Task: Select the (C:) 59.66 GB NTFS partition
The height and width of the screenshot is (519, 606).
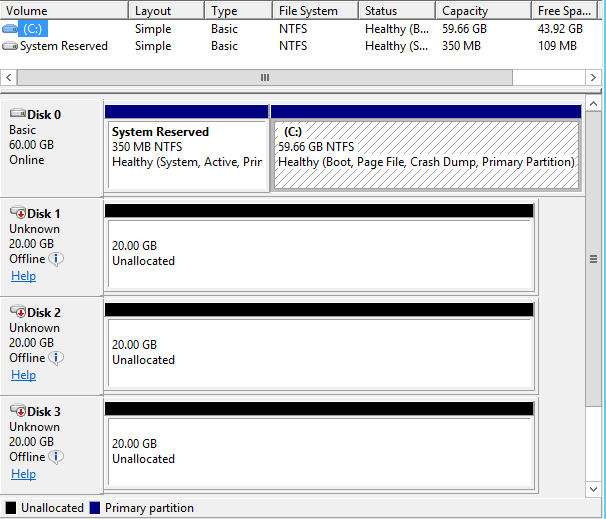Action: 426,154
